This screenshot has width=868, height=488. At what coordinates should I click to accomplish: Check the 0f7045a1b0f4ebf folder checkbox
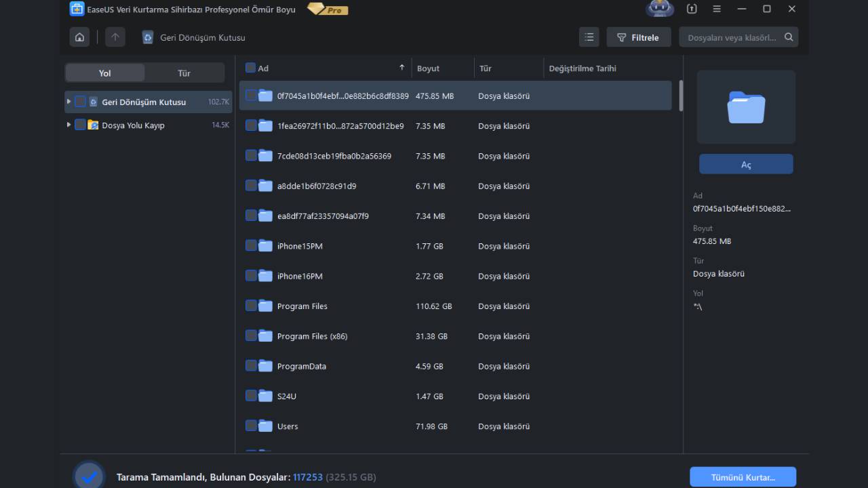[x=250, y=96]
